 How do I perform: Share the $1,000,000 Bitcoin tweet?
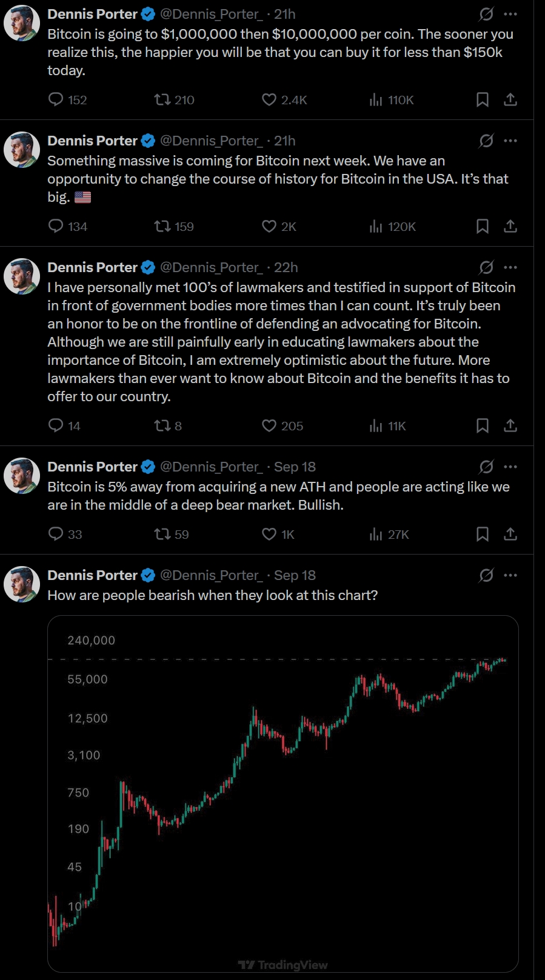tap(510, 99)
